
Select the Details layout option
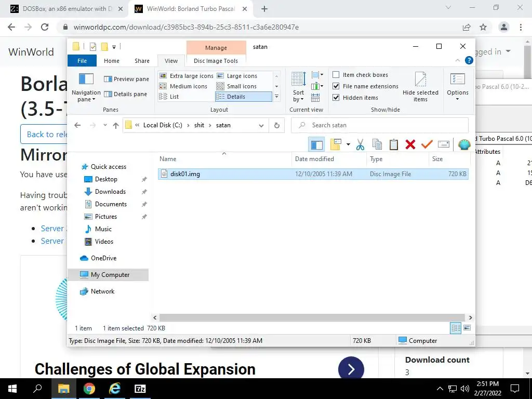243,97
